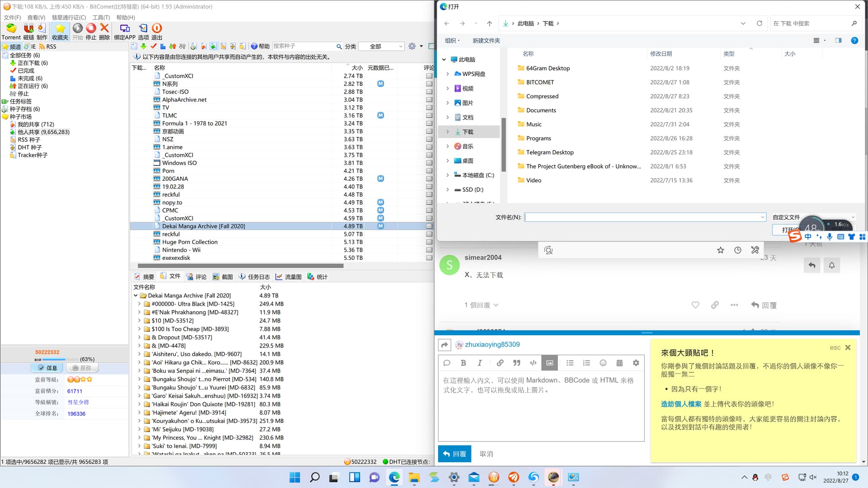The height and width of the screenshot is (488, 868).
Task: Toggle the upload image button in editor
Action: pos(549,363)
